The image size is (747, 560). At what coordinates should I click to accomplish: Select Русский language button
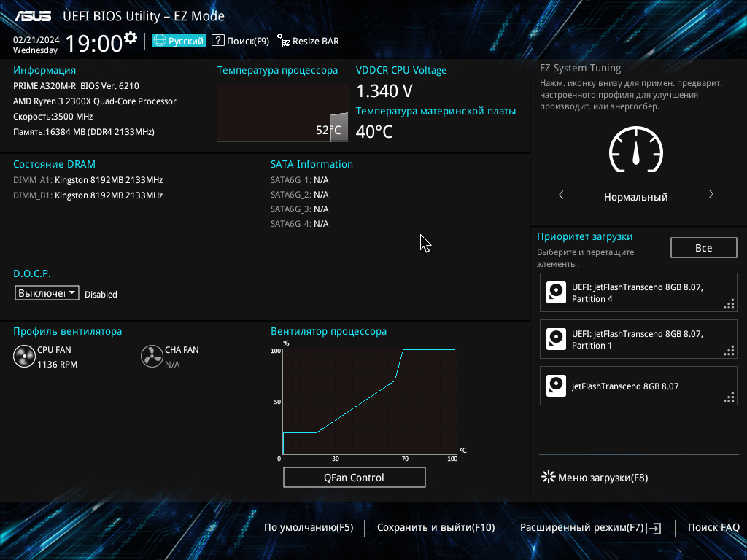pyautogui.click(x=179, y=41)
